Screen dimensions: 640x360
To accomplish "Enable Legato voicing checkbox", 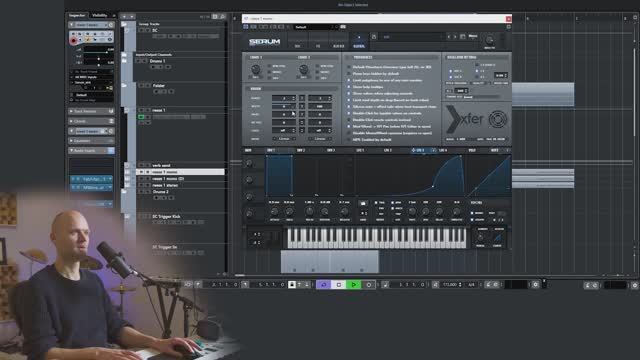I will (472, 220).
